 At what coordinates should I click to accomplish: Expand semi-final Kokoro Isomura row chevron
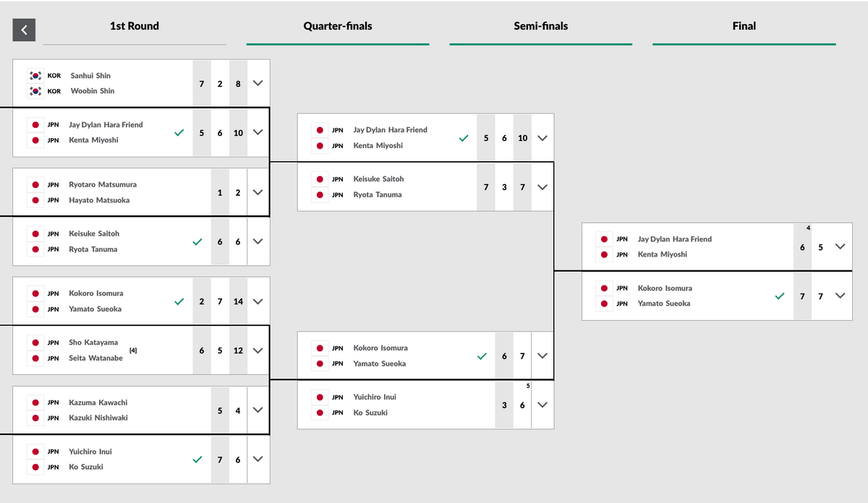pos(840,296)
